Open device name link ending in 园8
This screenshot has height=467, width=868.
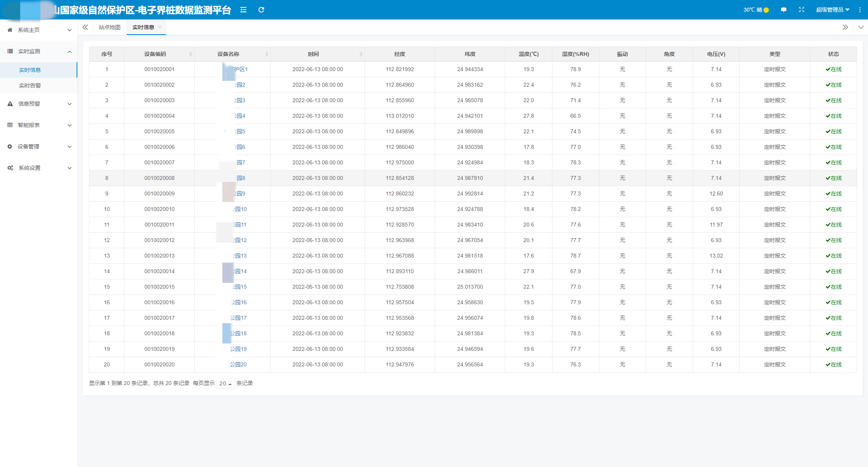pyautogui.click(x=241, y=178)
